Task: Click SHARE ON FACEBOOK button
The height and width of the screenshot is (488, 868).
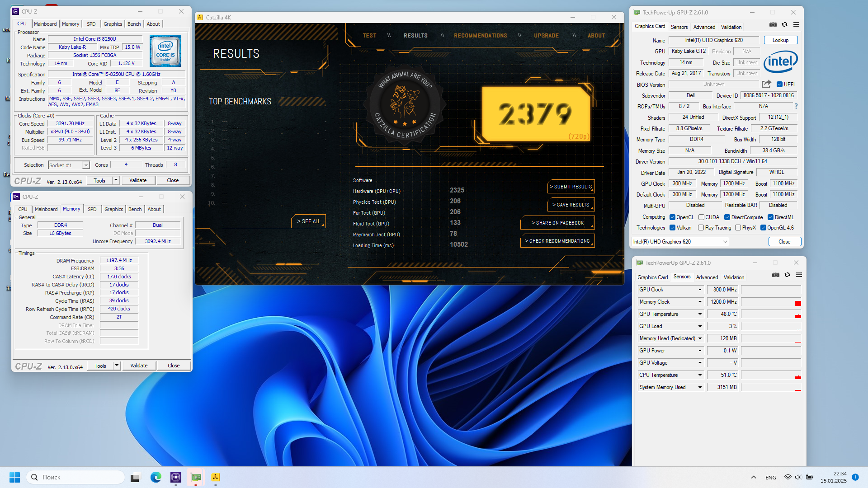Action: [557, 223]
